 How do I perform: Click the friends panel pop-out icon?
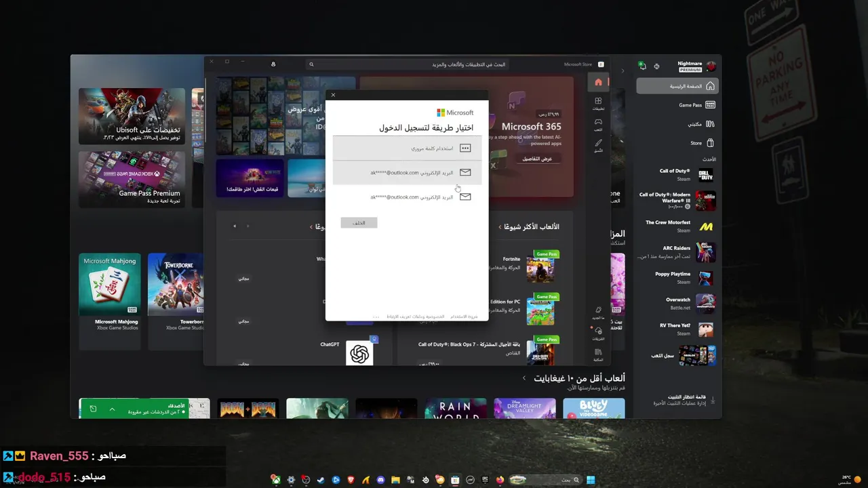click(x=93, y=409)
